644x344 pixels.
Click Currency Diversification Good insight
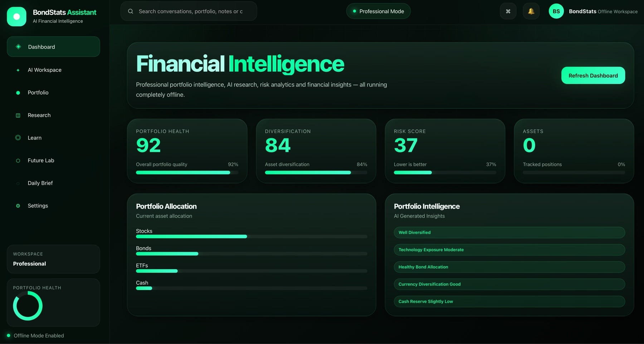tap(509, 284)
